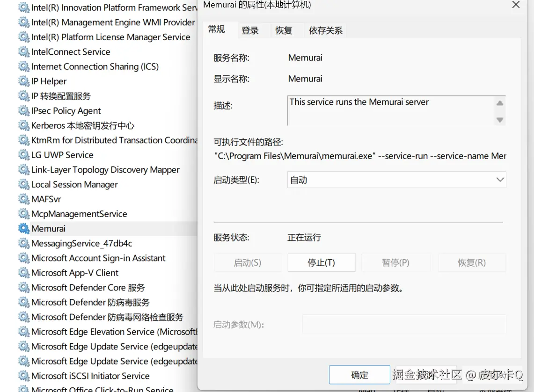Click gear icon for MessagingService_47db4c

[24, 243]
